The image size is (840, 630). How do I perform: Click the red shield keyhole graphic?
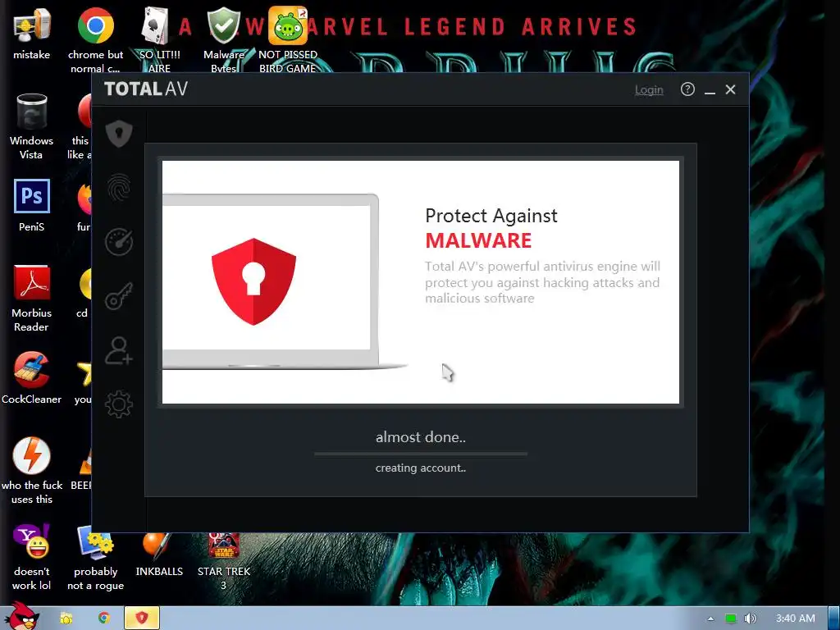[253, 282]
